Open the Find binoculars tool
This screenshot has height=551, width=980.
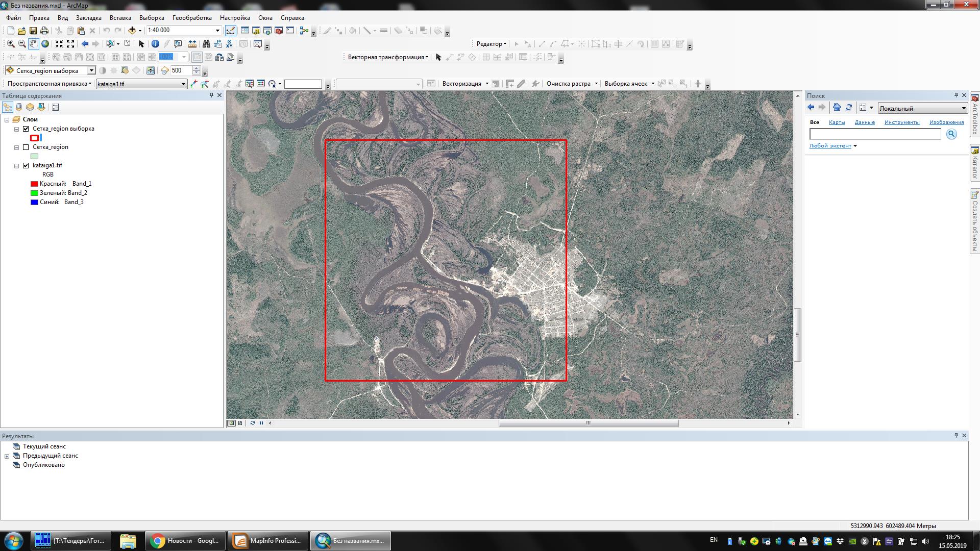tap(206, 44)
